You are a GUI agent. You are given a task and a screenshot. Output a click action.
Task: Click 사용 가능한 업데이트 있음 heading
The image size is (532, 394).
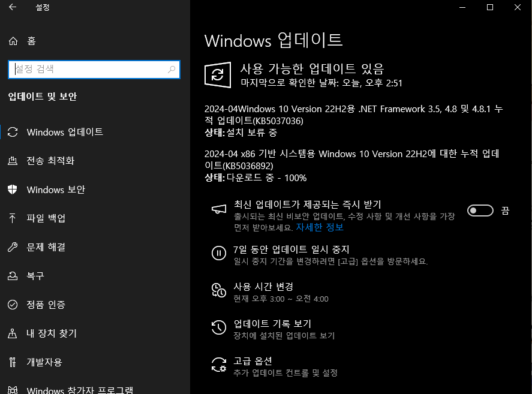point(312,69)
